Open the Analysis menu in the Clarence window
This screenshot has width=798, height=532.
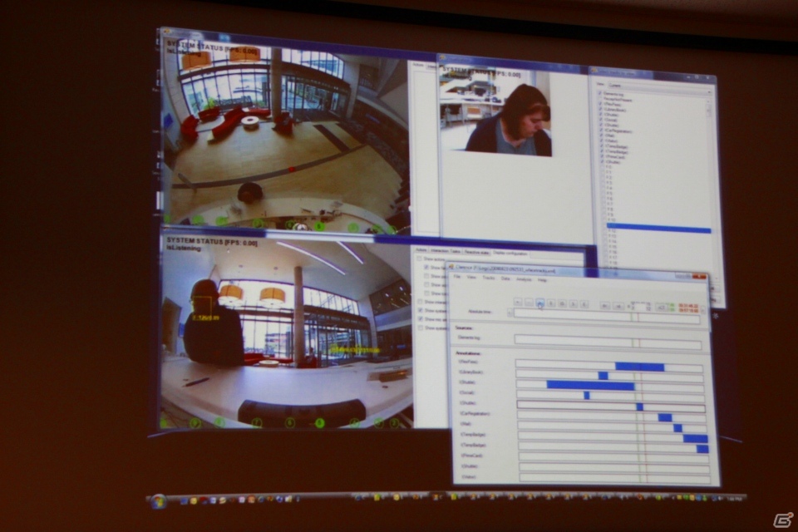pyautogui.click(x=524, y=279)
